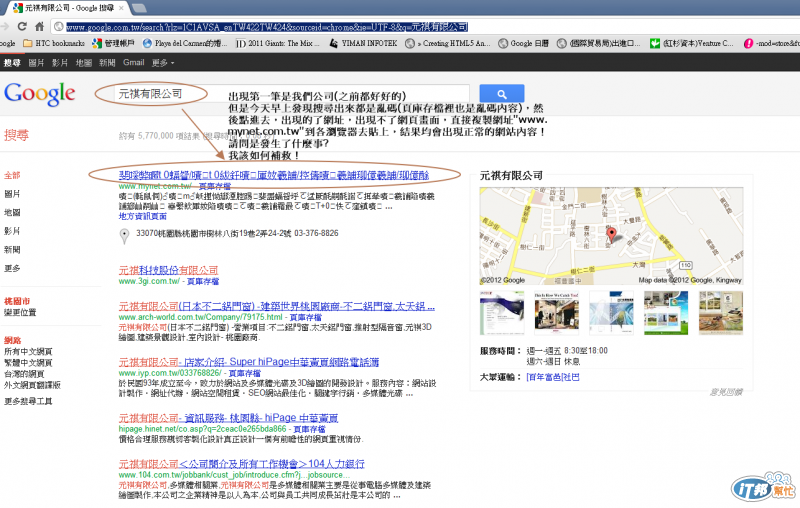
Task: Select 圖片 in the top black bar
Action: (x=36, y=63)
